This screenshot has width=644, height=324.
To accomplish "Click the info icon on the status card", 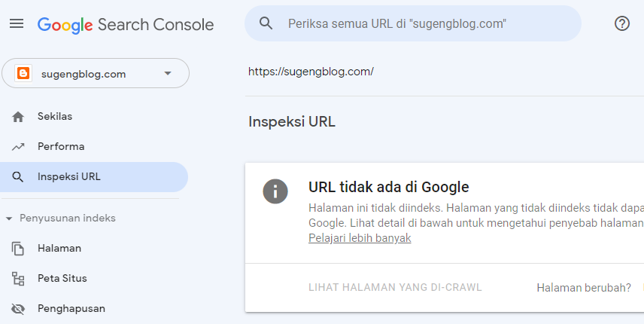I will [x=275, y=191].
